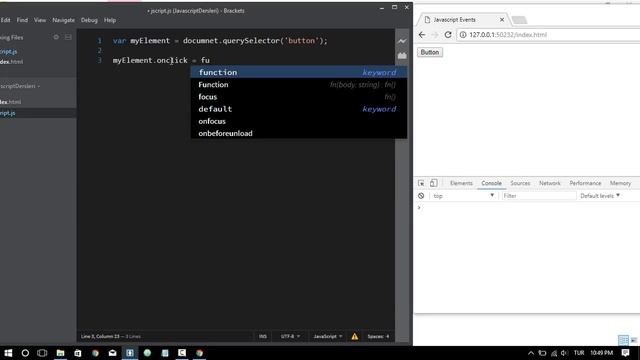This screenshot has width=640, height=360.
Task: Show hidden tray icons chevron
Action: (531, 353)
